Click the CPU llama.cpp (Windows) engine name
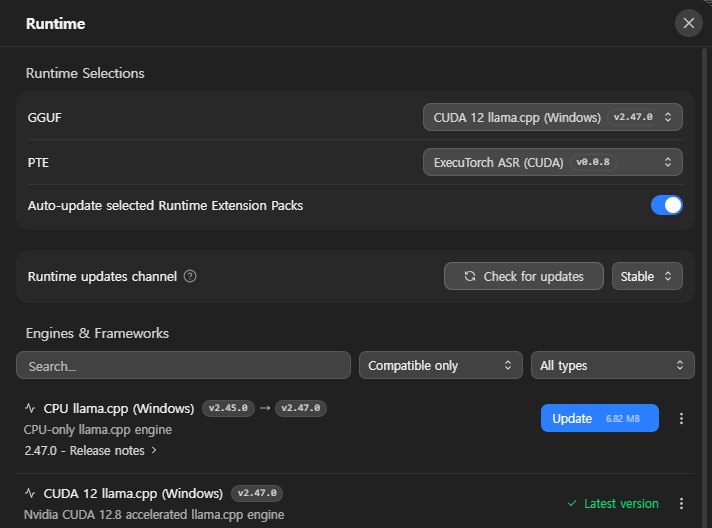Viewport: 712px width, 528px height. pos(119,409)
